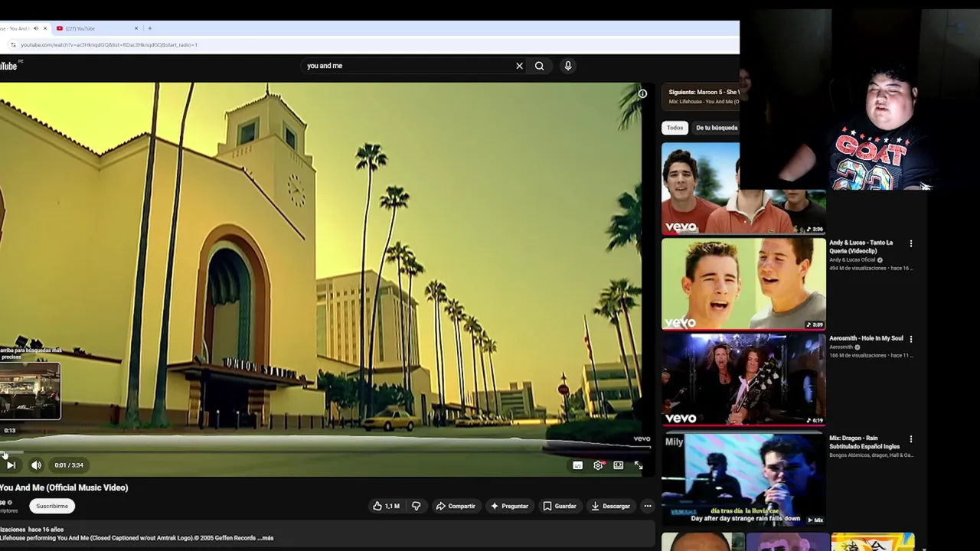Open the Aerosmith video thumbnail
The image size is (980, 551).
point(743,379)
